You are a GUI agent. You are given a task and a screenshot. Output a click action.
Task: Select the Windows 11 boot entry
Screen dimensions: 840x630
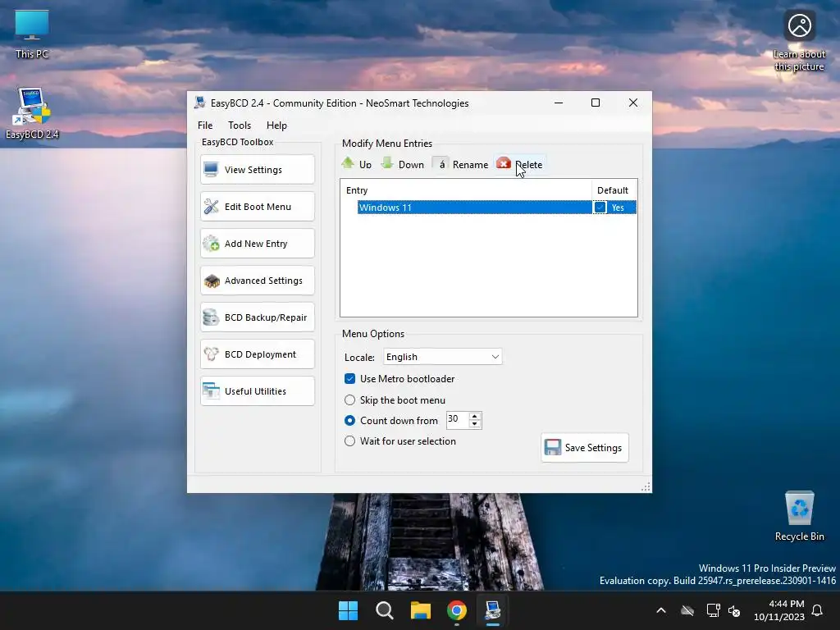click(474, 208)
